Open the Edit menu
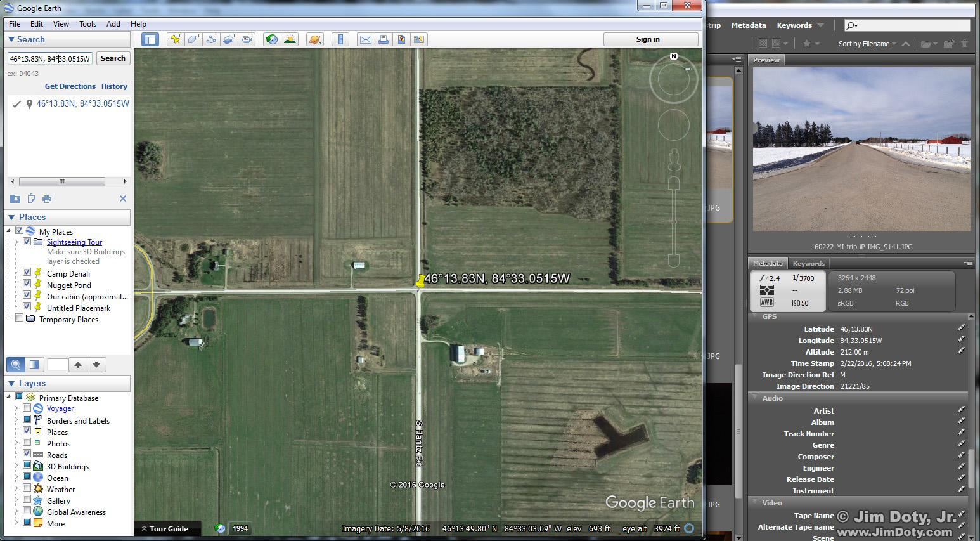The height and width of the screenshot is (541, 980). point(37,24)
